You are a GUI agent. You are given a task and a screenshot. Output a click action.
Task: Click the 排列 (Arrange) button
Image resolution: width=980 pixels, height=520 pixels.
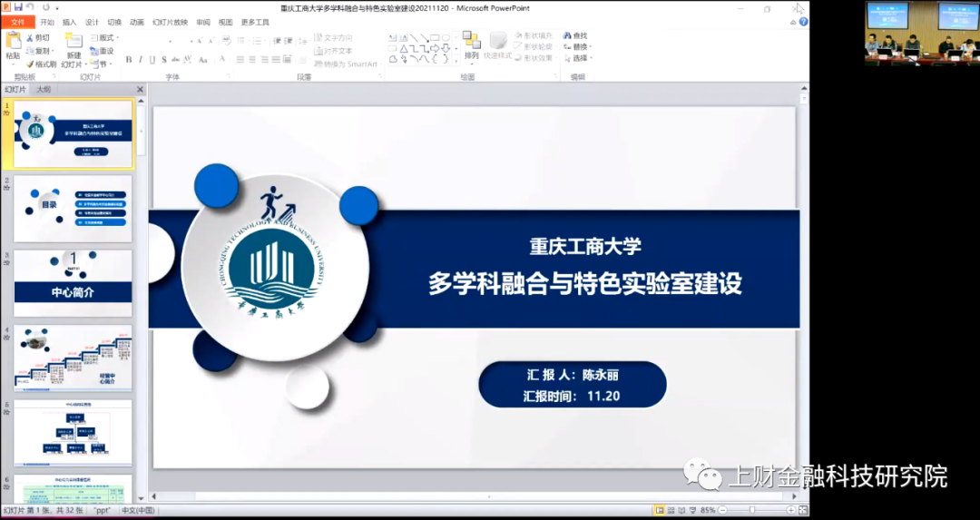pos(471,45)
